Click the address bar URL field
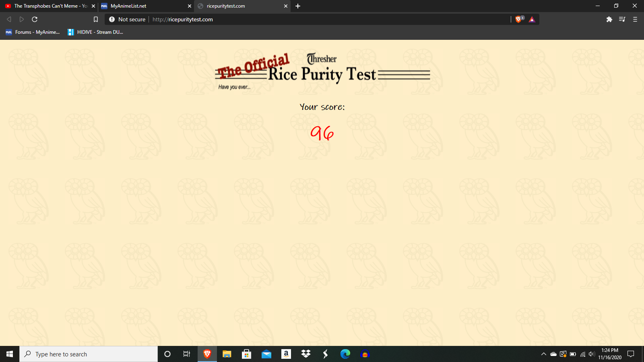 (x=322, y=19)
